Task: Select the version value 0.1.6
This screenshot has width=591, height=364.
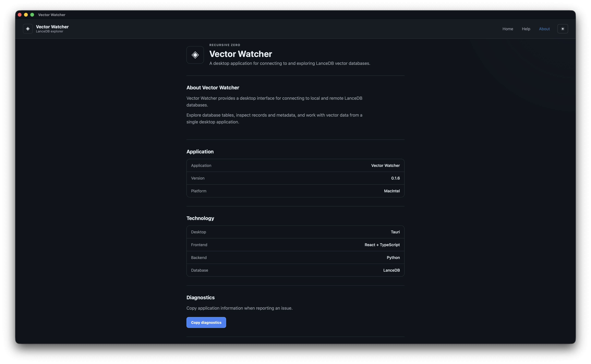Action: click(x=395, y=178)
